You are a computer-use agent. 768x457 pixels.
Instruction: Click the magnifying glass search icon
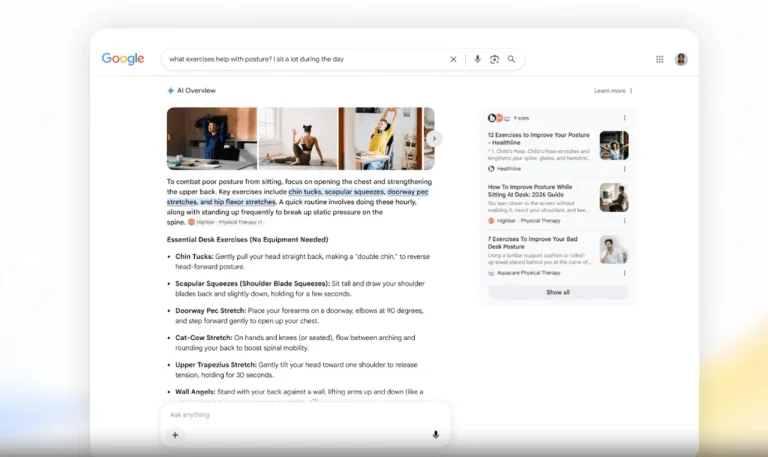tap(511, 59)
